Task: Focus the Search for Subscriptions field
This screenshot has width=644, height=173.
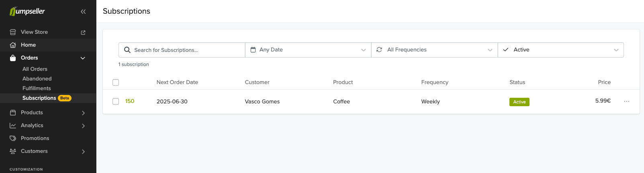Action: (182, 50)
